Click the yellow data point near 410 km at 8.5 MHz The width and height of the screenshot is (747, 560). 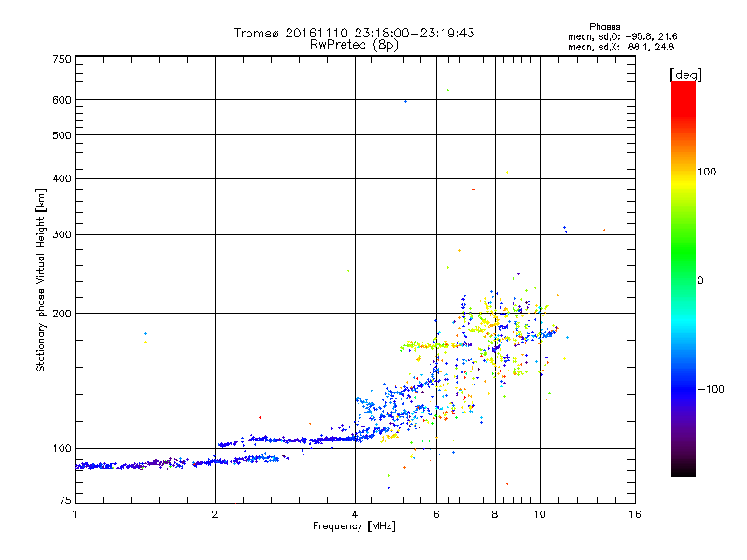click(507, 173)
